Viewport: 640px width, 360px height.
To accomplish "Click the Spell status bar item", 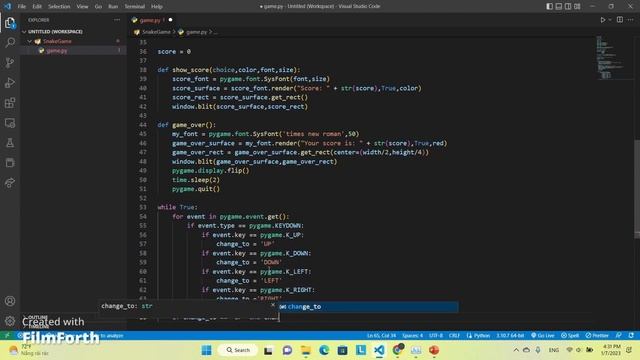I will click(x=570, y=336).
